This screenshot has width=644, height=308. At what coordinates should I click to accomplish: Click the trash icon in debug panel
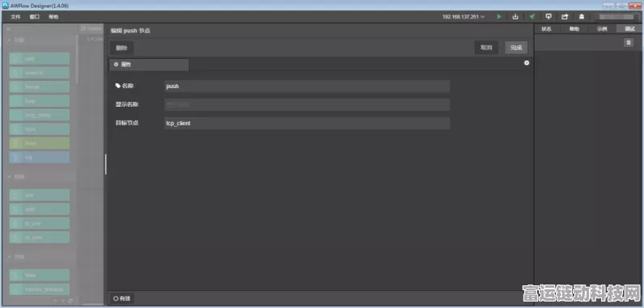[629, 43]
